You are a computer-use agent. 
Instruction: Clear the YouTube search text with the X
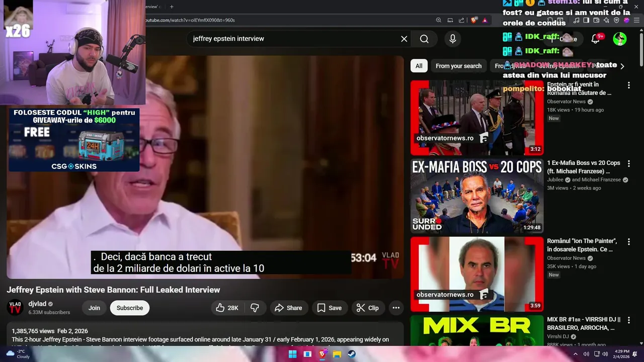click(404, 39)
